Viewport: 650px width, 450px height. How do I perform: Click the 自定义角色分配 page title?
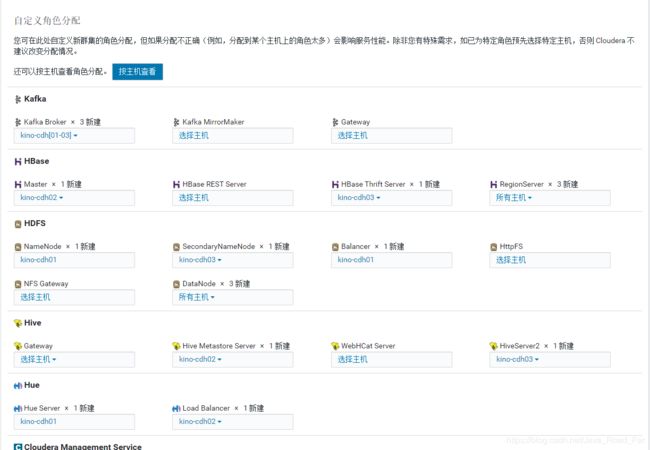(x=47, y=20)
